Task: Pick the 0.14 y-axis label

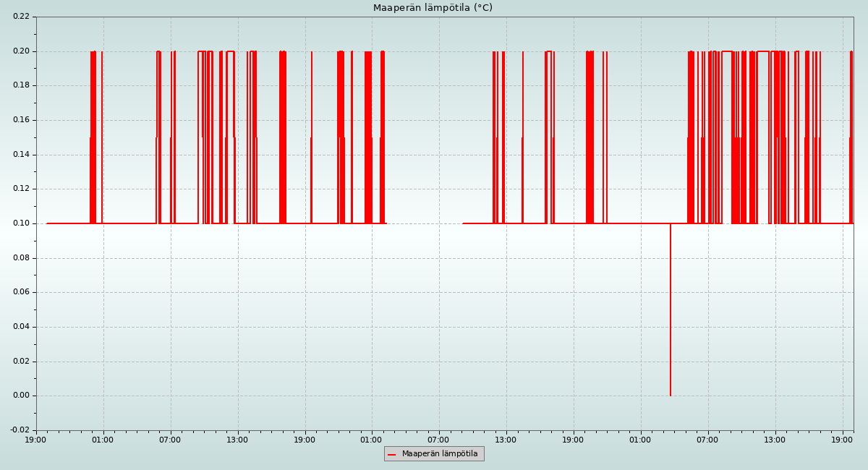Action: pyautogui.click(x=21, y=155)
